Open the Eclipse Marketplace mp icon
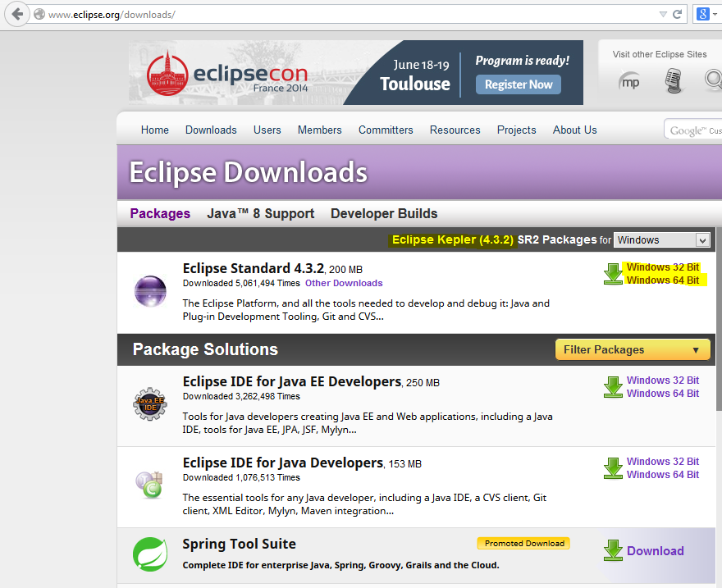This screenshot has width=722, height=588. [629, 81]
